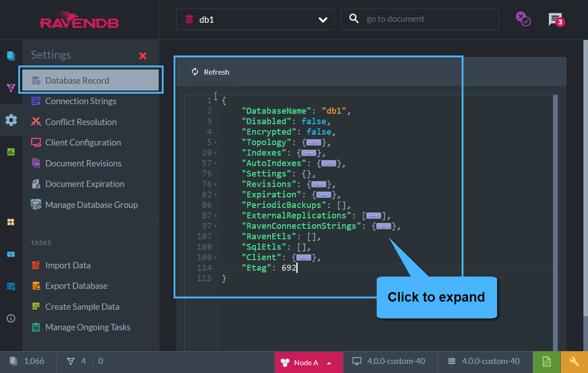Click the Connection Strings icon

(36, 101)
